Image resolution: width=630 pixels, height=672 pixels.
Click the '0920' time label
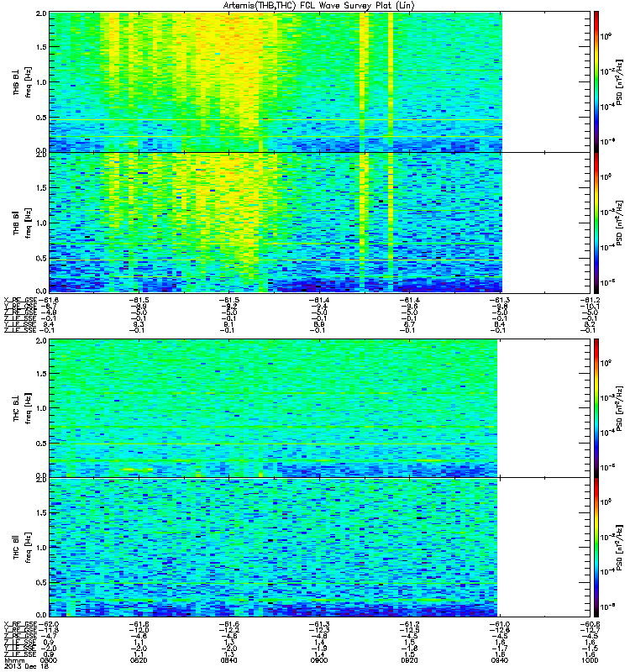pos(409,660)
